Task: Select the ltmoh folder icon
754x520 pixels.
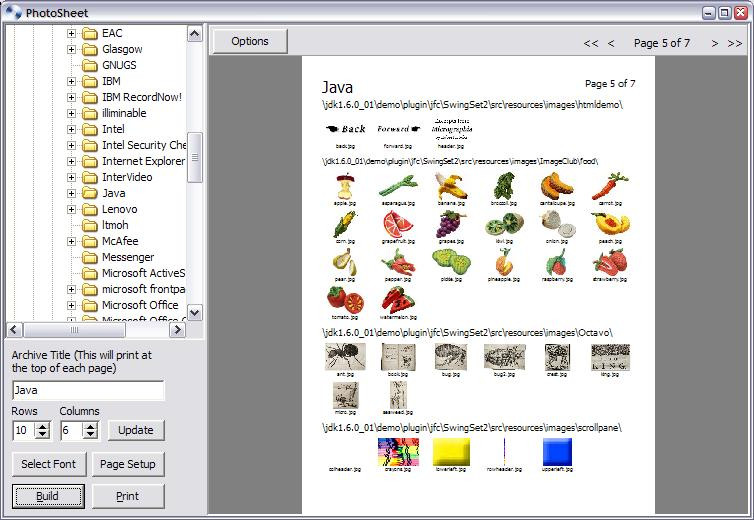Action: coord(89,225)
